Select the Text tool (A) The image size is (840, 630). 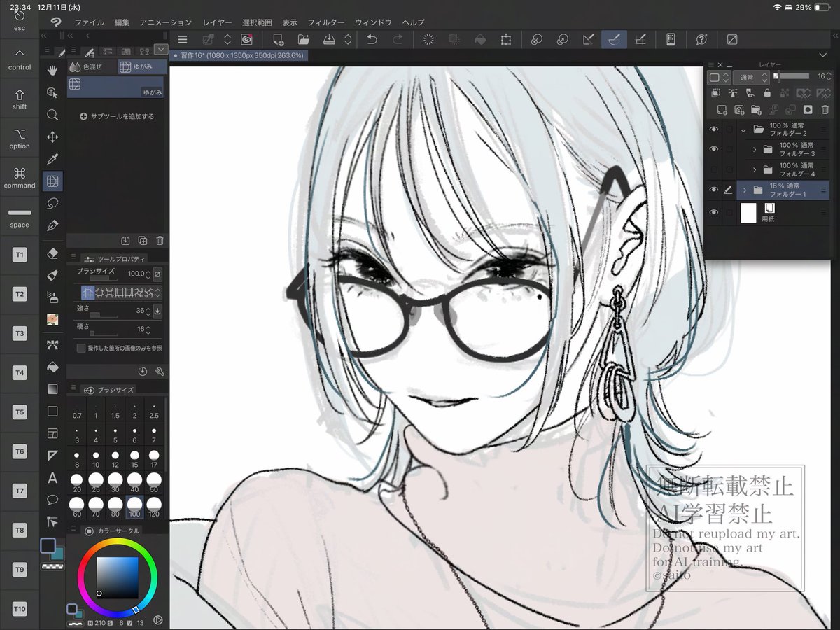tap(52, 478)
